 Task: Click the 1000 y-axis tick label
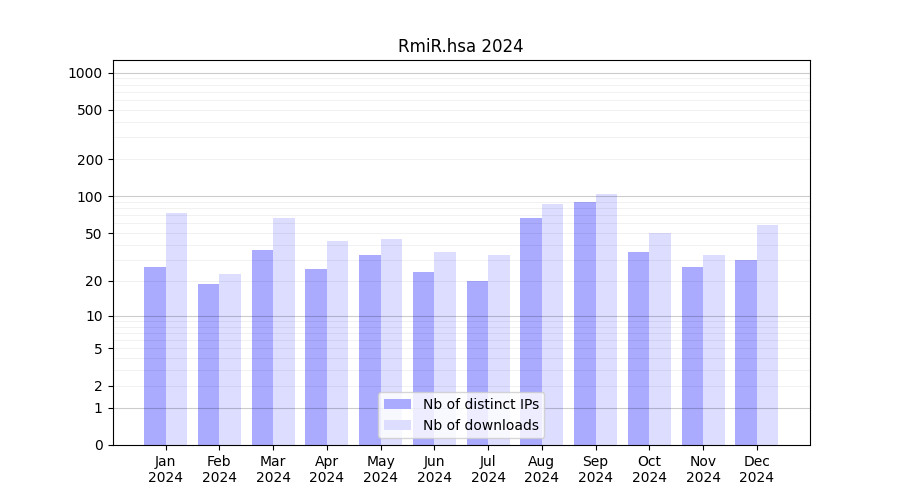pyautogui.click(x=85, y=73)
